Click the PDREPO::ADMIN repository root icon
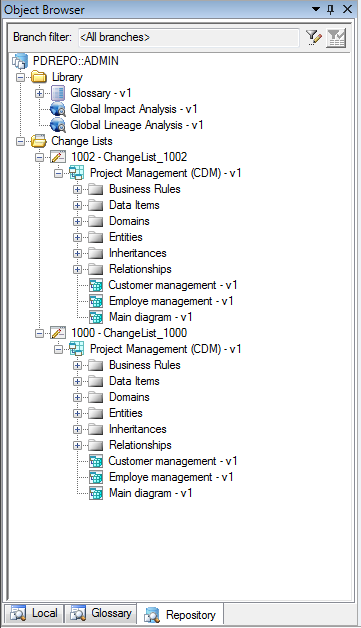 pos(20,61)
